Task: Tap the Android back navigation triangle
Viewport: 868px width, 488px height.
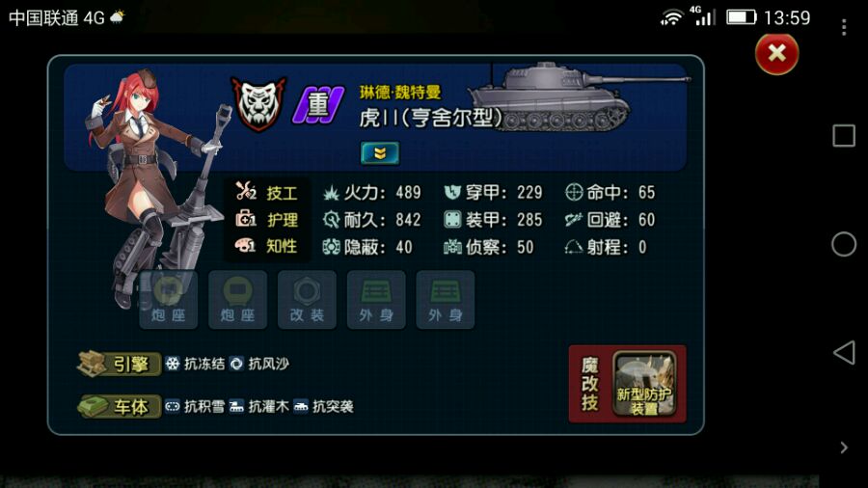Action: click(844, 352)
